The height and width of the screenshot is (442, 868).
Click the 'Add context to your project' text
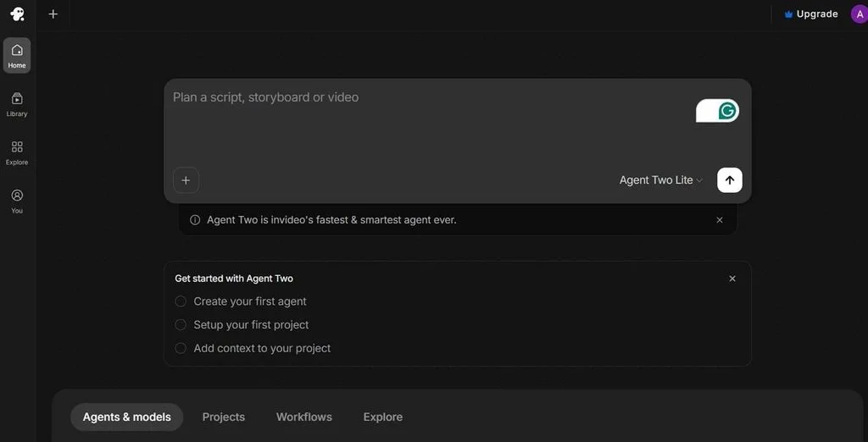click(x=262, y=348)
